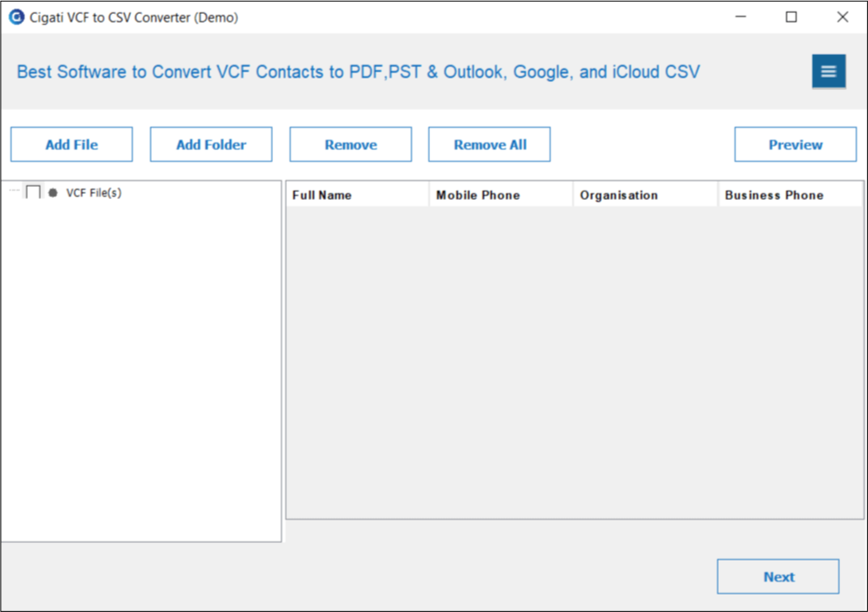This screenshot has height=612, width=868.
Task: Click the Cigati app logo in title bar
Action: 17,17
